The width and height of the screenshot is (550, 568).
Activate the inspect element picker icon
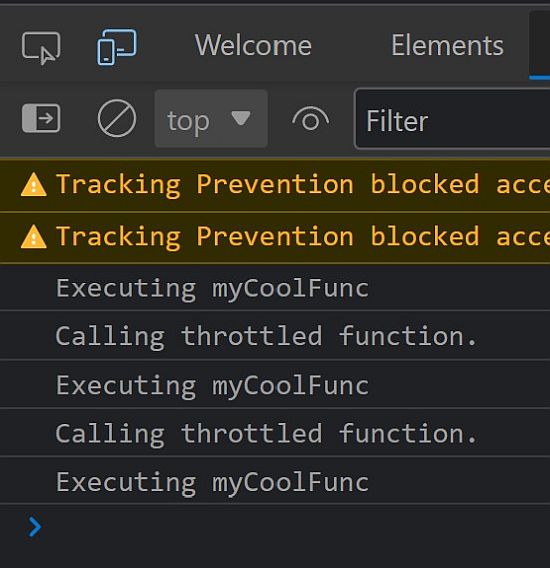tap(41, 47)
